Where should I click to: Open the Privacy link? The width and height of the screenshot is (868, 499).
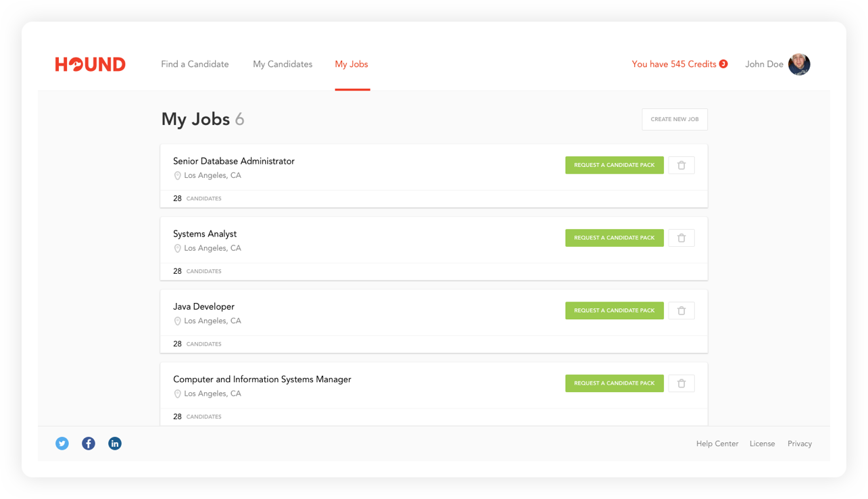pos(800,444)
